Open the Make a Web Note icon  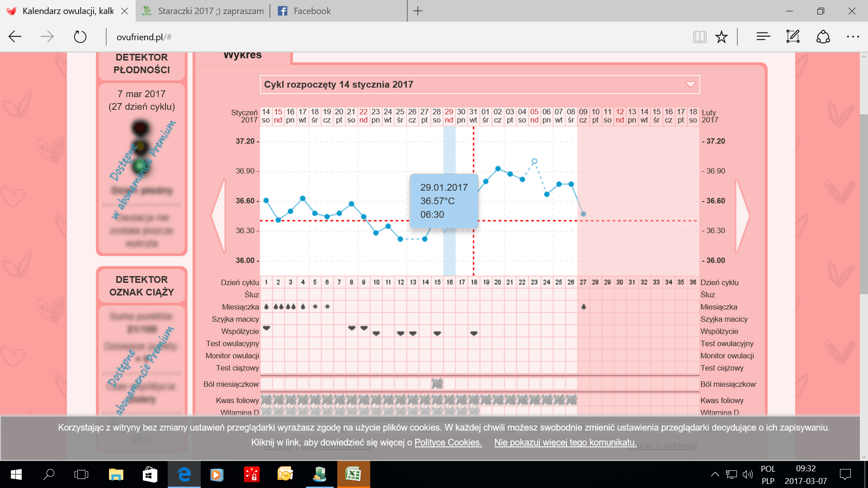pyautogui.click(x=793, y=37)
